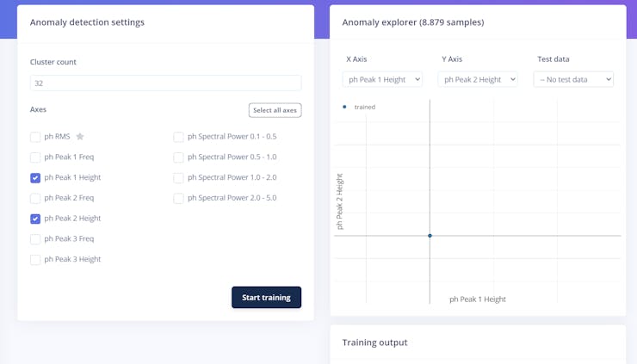Click the trained legend dot
The height and width of the screenshot is (364, 637).
[345, 107]
